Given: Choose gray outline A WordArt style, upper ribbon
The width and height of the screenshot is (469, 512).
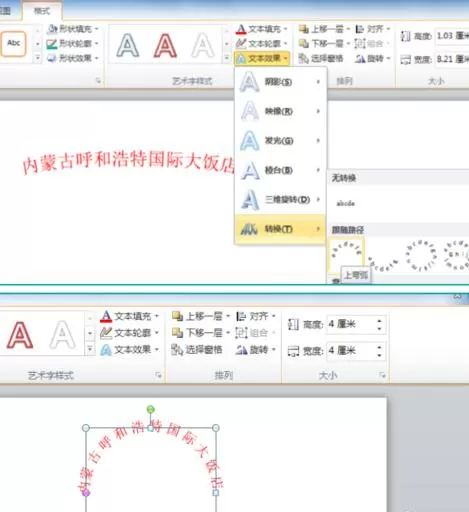Looking at the screenshot, I should tap(128, 45).
